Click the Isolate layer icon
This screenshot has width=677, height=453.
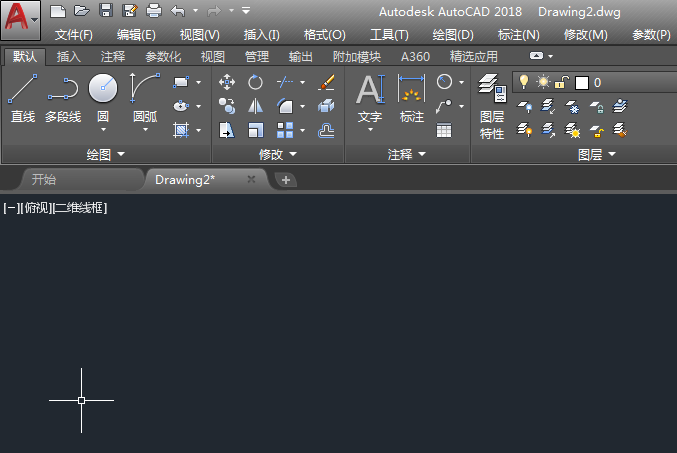[548, 106]
